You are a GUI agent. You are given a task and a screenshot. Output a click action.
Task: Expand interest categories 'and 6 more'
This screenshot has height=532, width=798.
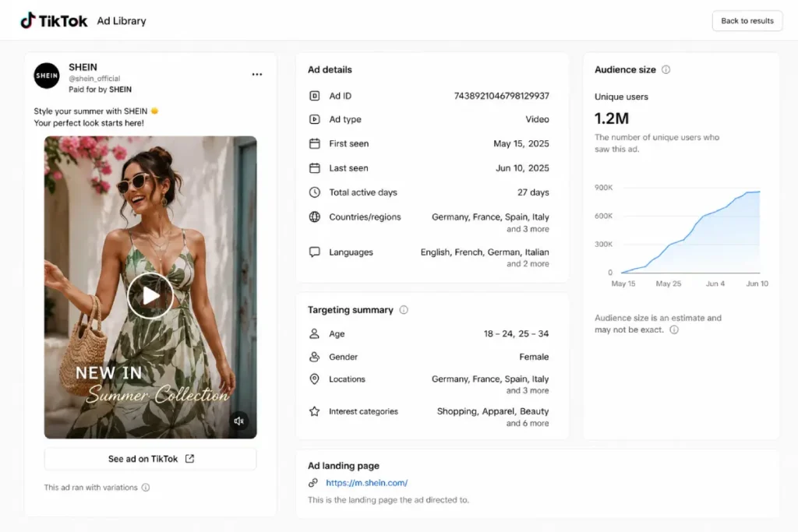(528, 423)
